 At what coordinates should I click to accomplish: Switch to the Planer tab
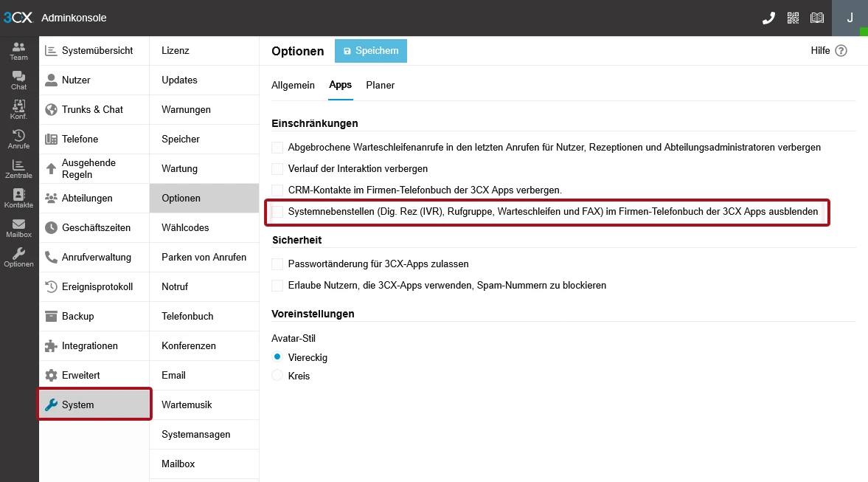click(381, 85)
